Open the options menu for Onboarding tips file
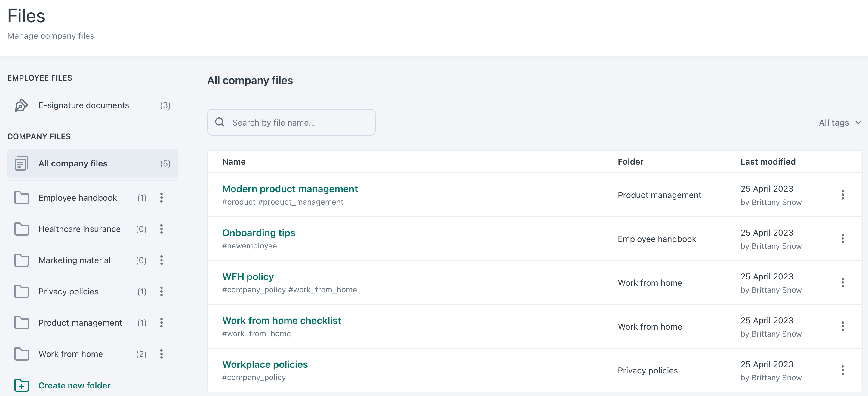Image resolution: width=868 pixels, height=396 pixels. 843,239
